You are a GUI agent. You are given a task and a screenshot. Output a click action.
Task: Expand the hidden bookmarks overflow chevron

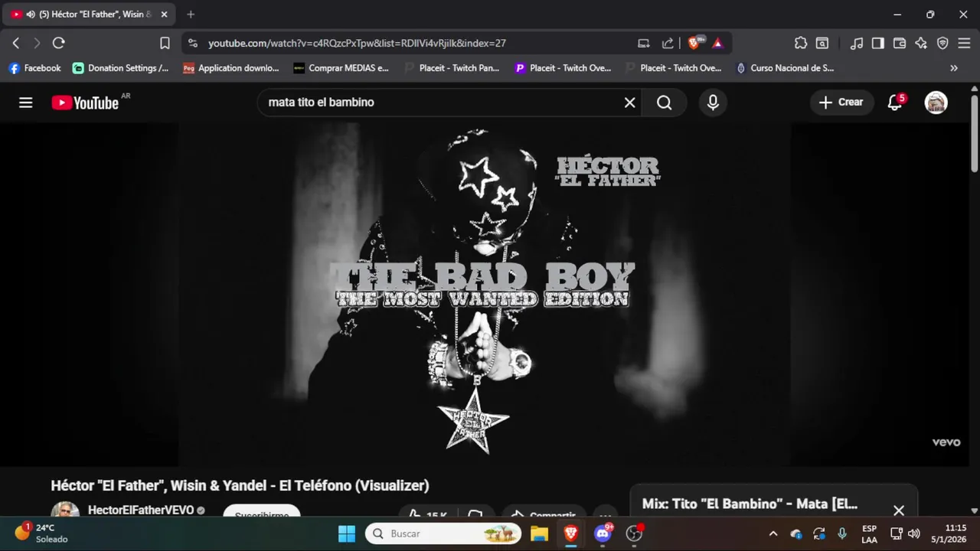point(954,68)
